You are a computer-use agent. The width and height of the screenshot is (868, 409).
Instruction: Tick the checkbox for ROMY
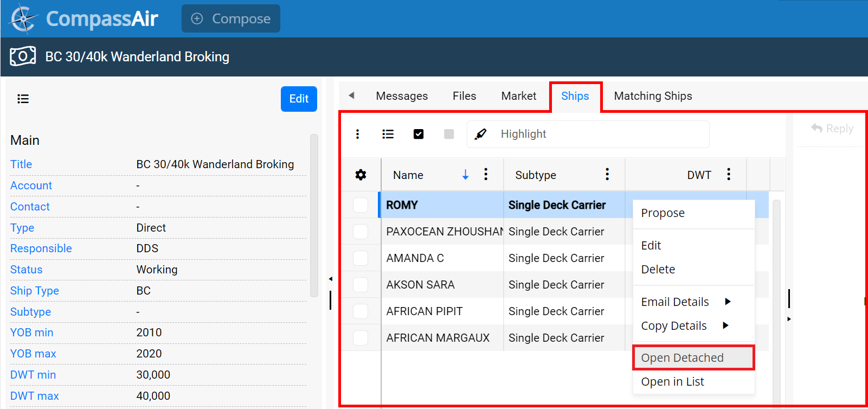click(361, 205)
